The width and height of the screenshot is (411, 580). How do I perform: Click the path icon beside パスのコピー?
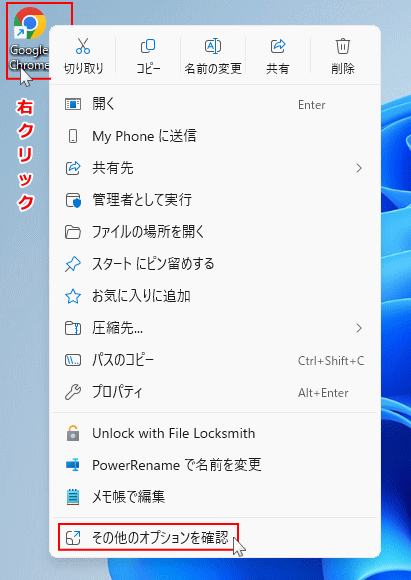click(73, 360)
